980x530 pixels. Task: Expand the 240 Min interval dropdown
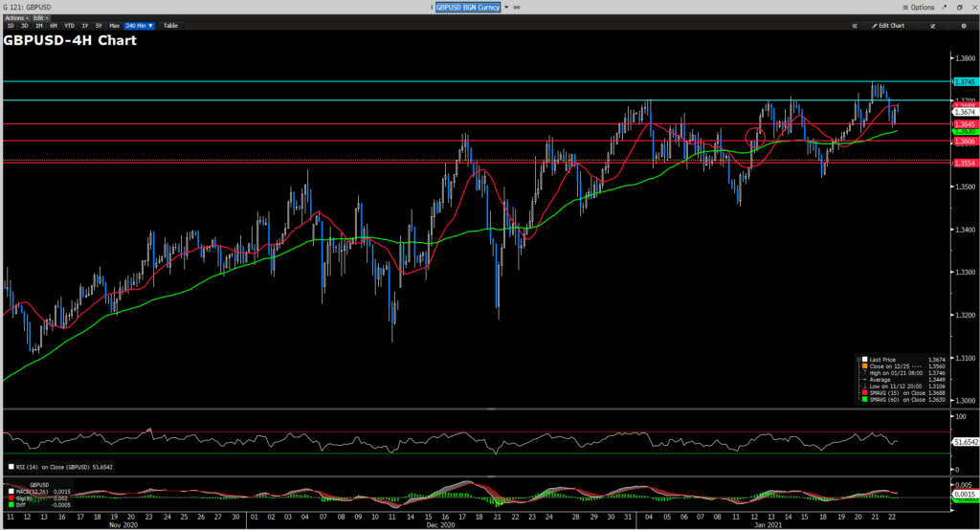pos(139,26)
